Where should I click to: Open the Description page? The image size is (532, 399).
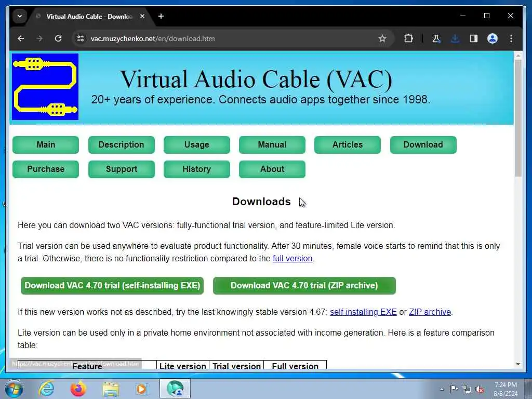click(x=121, y=145)
